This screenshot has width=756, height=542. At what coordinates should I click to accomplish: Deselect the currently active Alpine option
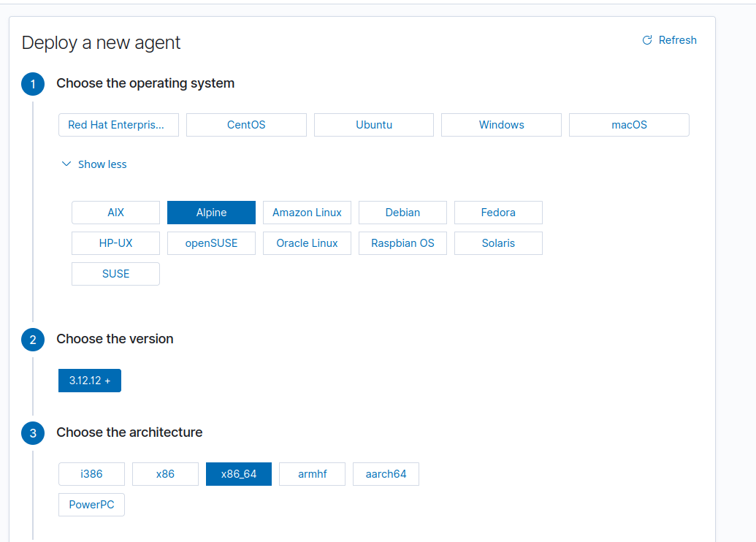pos(211,212)
